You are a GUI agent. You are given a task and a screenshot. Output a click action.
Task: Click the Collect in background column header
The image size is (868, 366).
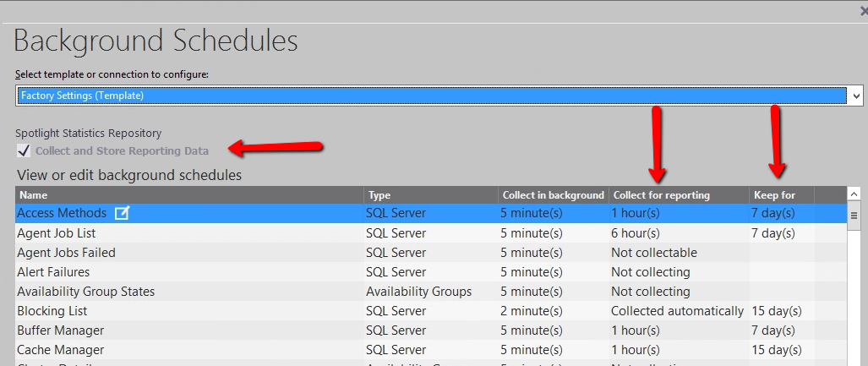(x=552, y=195)
